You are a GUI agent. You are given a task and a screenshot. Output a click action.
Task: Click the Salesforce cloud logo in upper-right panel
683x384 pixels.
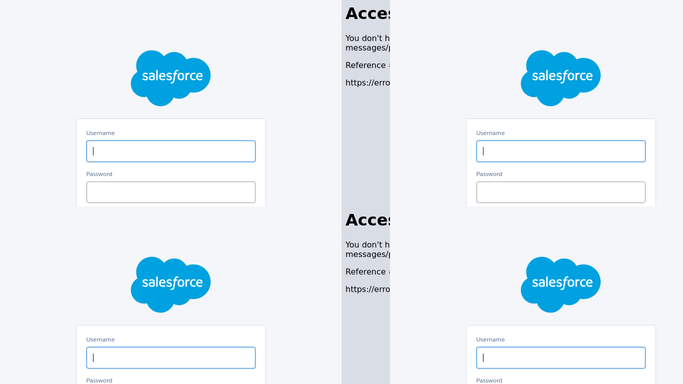[x=561, y=78]
